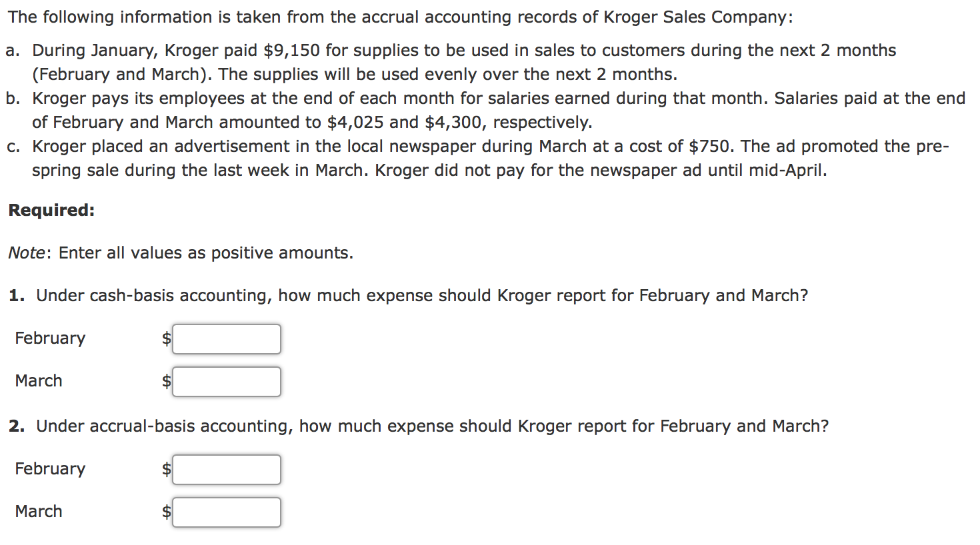Click the dollar sign beside accrual-basis February
Image resolution: width=980 pixels, height=545 pixels.
[x=167, y=470]
